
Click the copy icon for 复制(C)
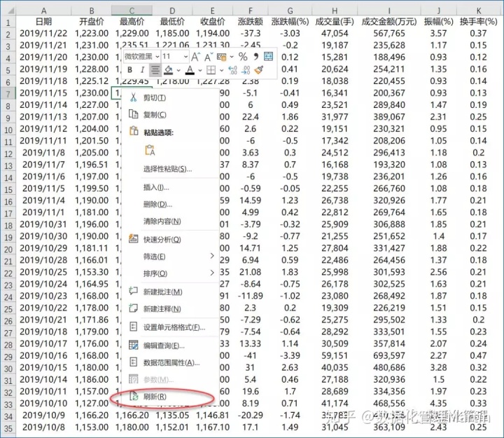point(134,114)
